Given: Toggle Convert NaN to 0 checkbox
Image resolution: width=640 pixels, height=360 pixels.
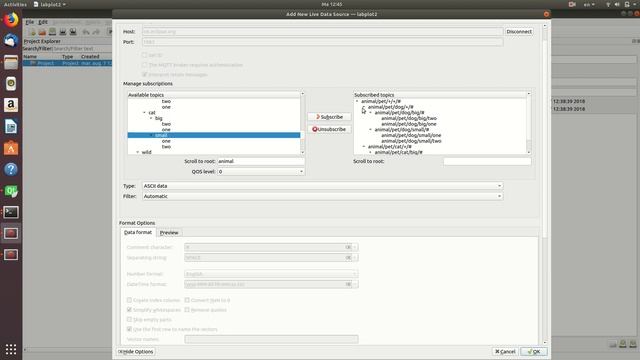Looking at the screenshot, I should pos(187,300).
